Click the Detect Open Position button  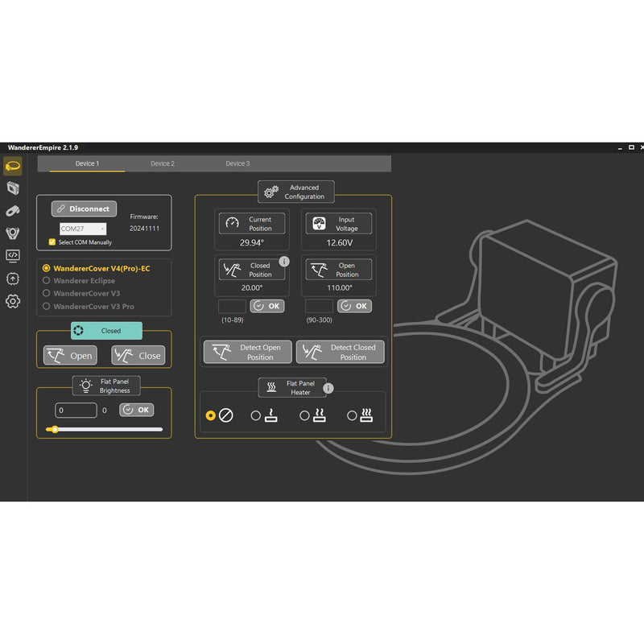(248, 352)
